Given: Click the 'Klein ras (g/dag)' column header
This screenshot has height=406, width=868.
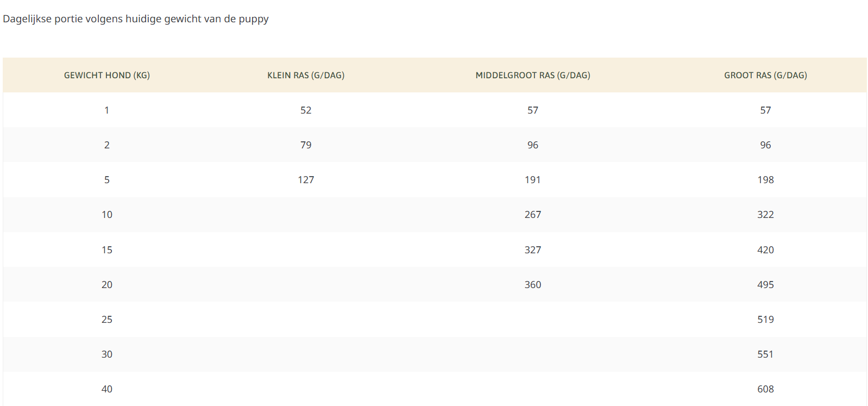Looking at the screenshot, I should point(306,76).
